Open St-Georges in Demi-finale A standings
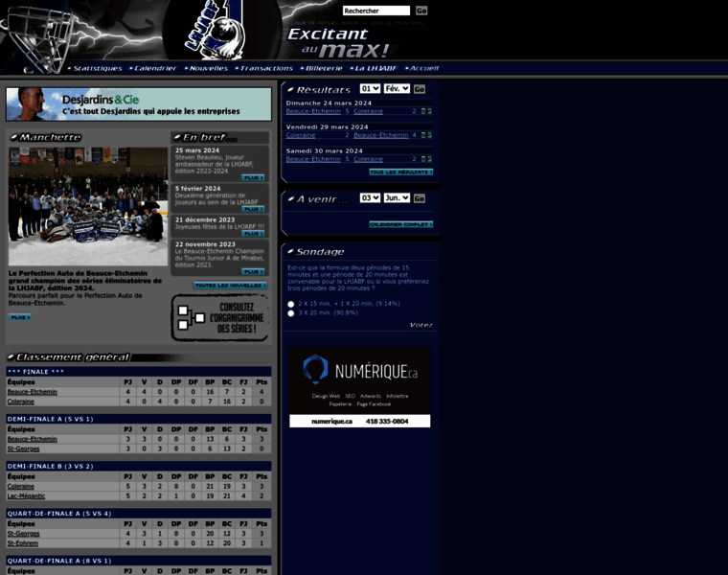The width and height of the screenshot is (728, 575). coord(23,449)
